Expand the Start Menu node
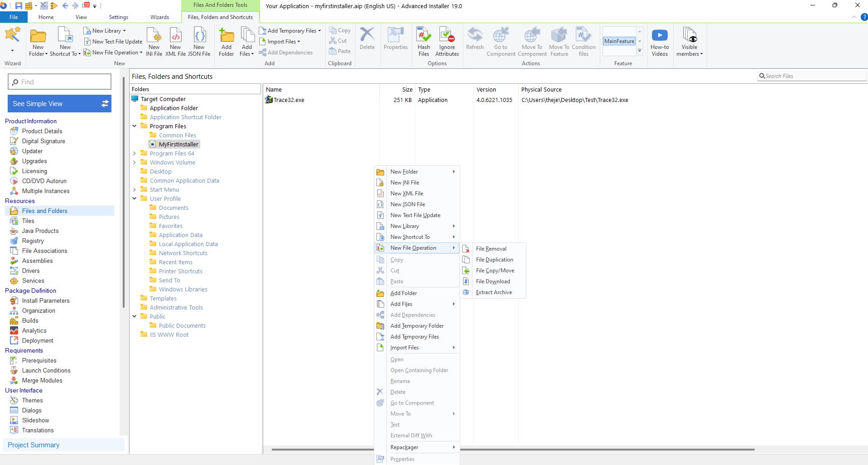This screenshot has width=868, height=465. tap(135, 189)
